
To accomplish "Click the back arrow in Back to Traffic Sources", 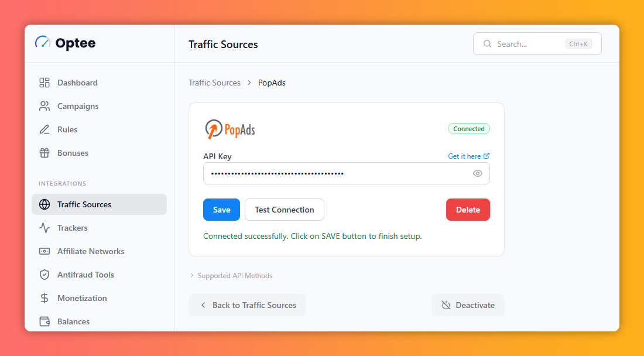I will pyautogui.click(x=203, y=305).
